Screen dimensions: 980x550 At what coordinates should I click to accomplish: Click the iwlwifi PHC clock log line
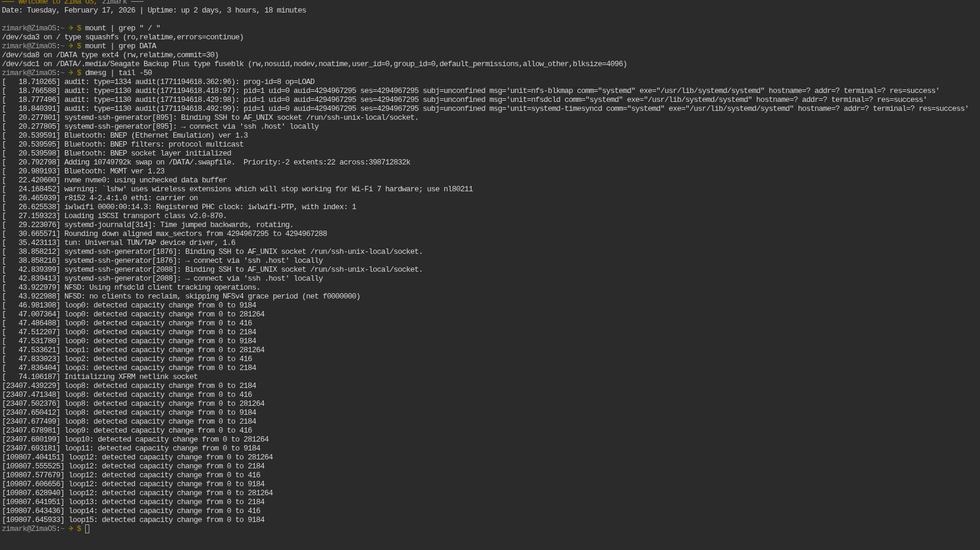210,207
